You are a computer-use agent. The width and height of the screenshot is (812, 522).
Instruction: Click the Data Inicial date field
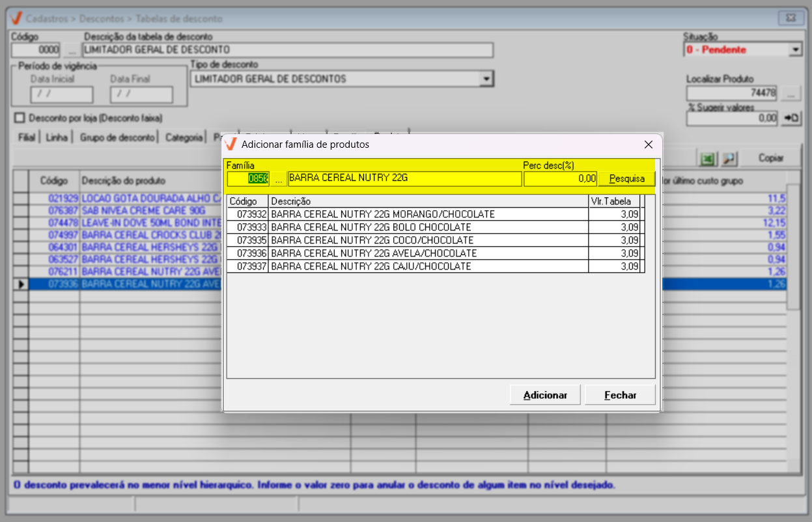62,95
